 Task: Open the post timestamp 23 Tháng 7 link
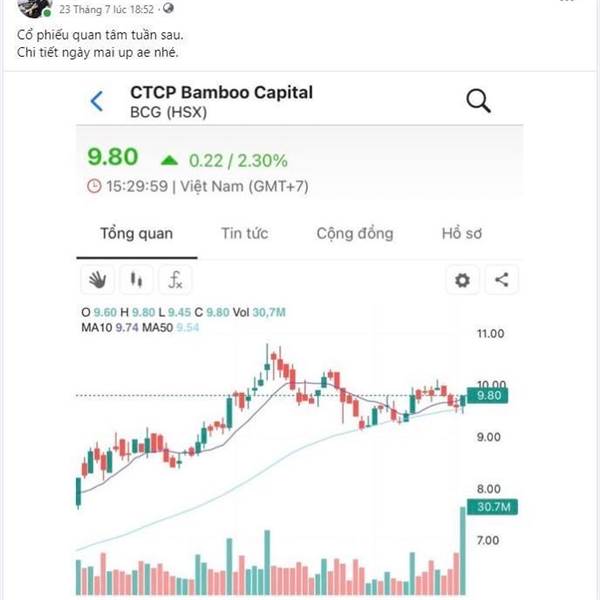[x=106, y=10]
